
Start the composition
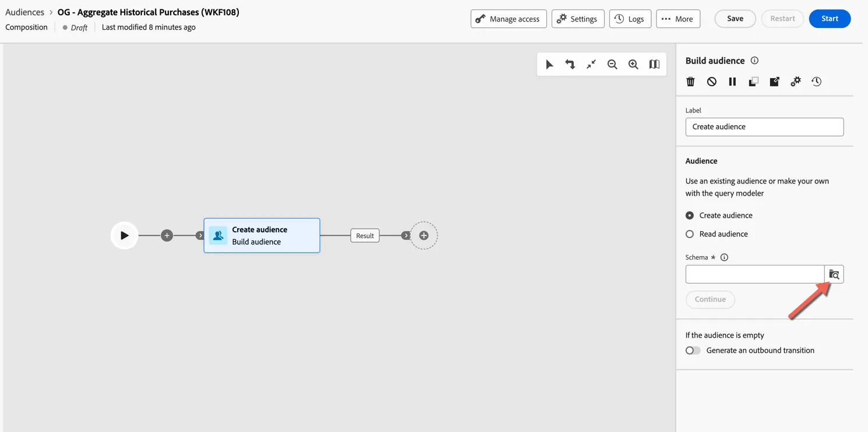pyautogui.click(x=830, y=19)
